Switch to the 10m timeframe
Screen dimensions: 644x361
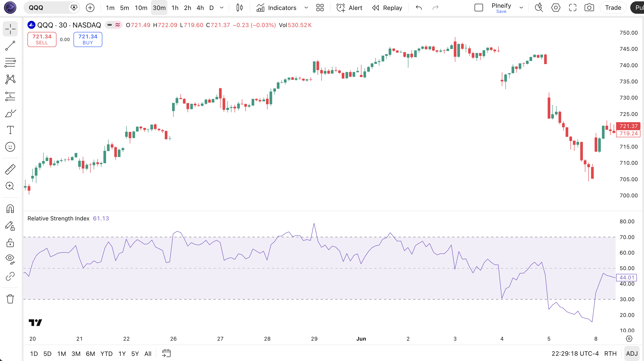(141, 8)
